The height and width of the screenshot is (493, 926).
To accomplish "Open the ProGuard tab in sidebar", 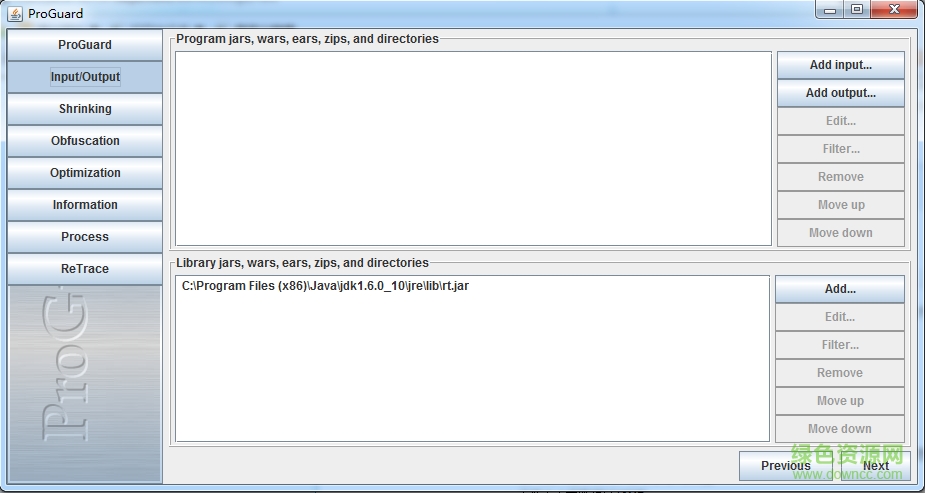I will [84, 45].
